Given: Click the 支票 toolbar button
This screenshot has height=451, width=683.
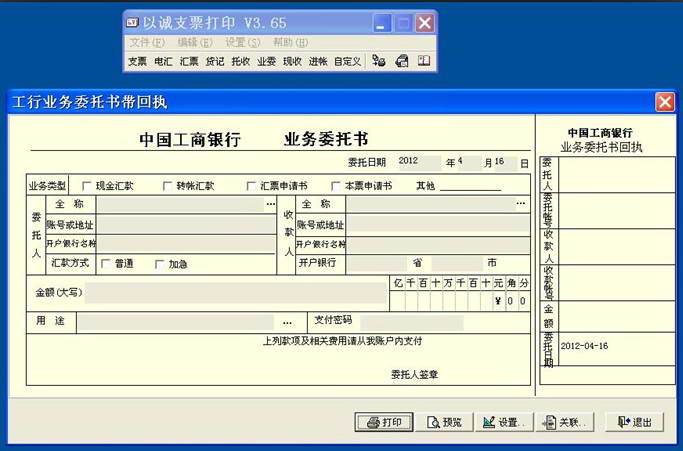Looking at the screenshot, I should point(137,61).
